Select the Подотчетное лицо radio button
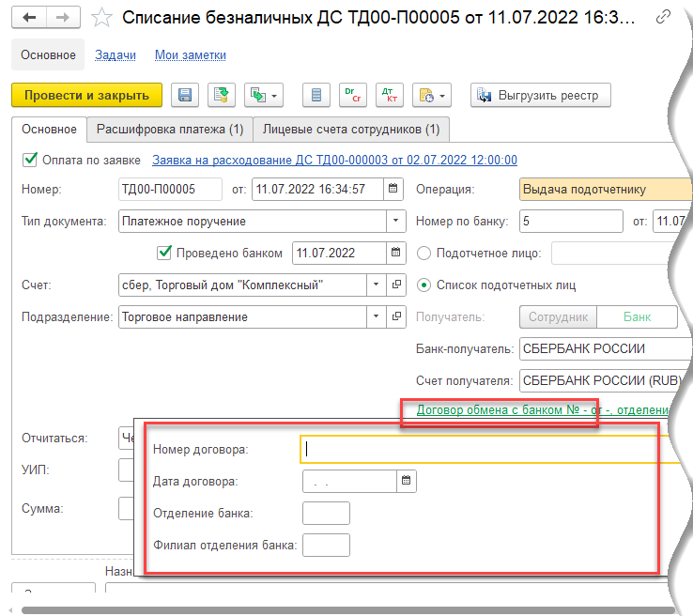Screen dimensions: 693x616 point(423,253)
